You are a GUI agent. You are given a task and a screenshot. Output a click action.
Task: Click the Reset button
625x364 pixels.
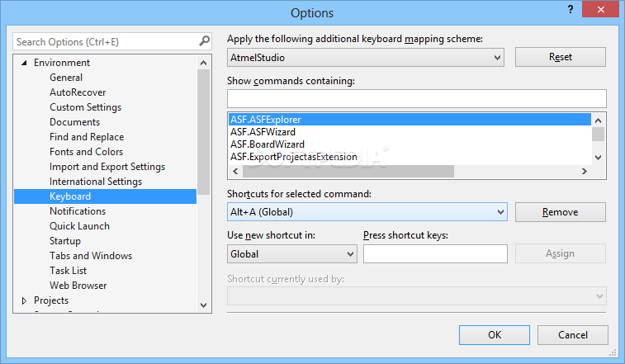(x=561, y=57)
